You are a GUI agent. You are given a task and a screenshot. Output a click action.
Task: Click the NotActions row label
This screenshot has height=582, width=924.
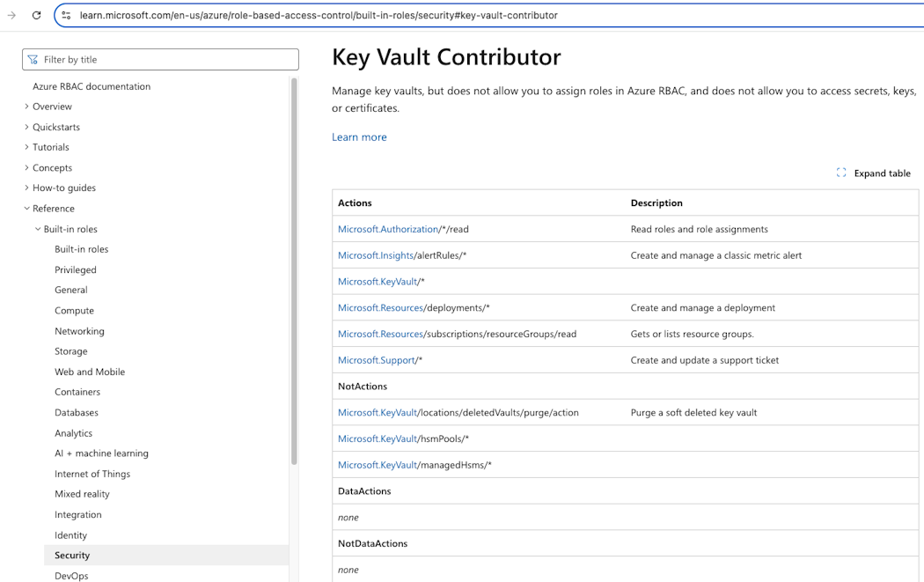point(363,387)
